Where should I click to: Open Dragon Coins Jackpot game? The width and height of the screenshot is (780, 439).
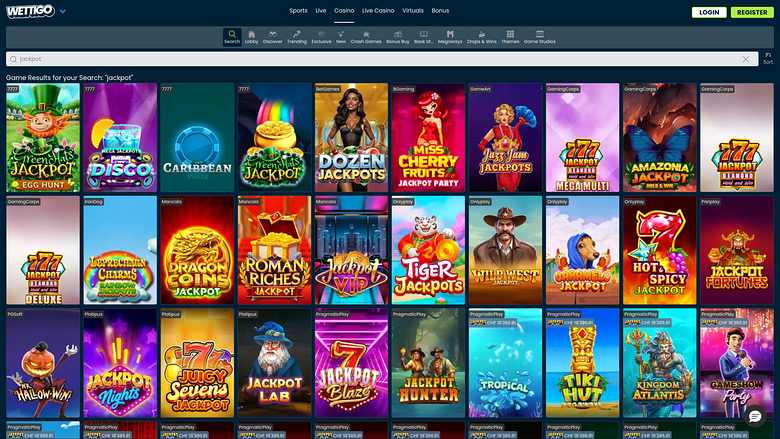click(197, 250)
